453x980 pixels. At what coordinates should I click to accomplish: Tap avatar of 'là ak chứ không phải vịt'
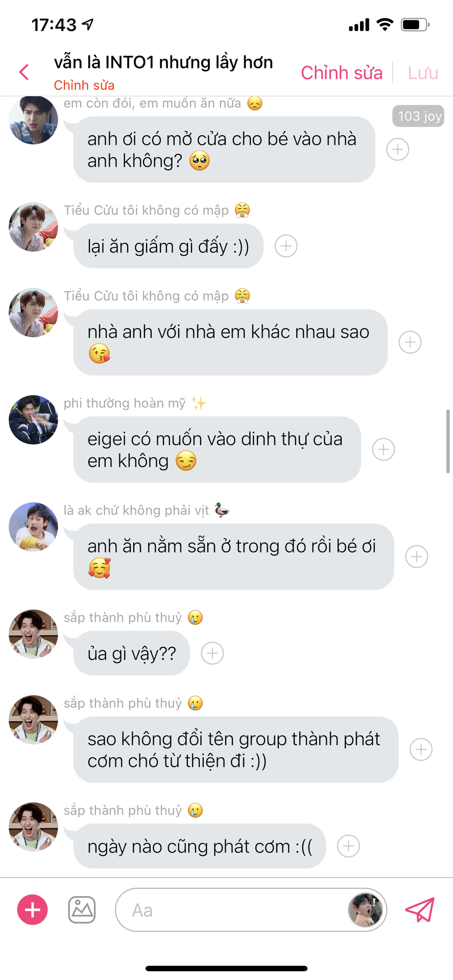[x=33, y=527]
